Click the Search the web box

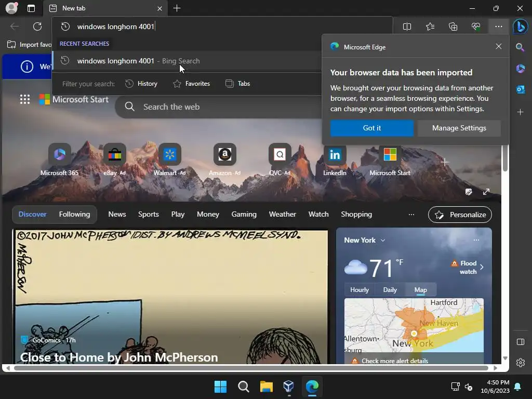[x=219, y=107]
